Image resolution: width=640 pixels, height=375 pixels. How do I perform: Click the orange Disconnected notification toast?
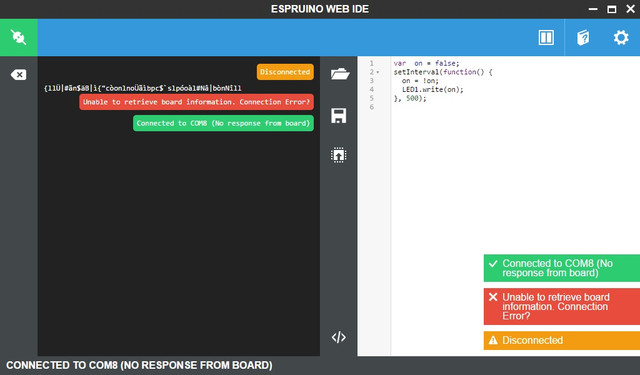tap(562, 340)
